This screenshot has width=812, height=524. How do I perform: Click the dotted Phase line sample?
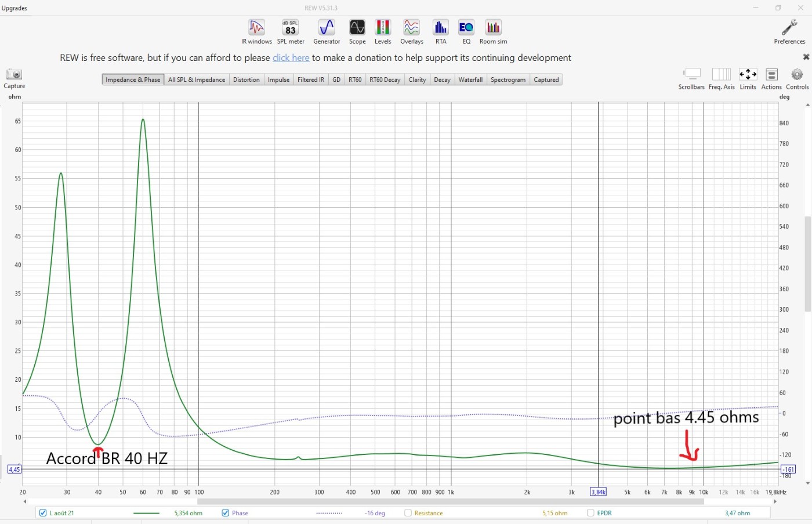[x=329, y=513]
